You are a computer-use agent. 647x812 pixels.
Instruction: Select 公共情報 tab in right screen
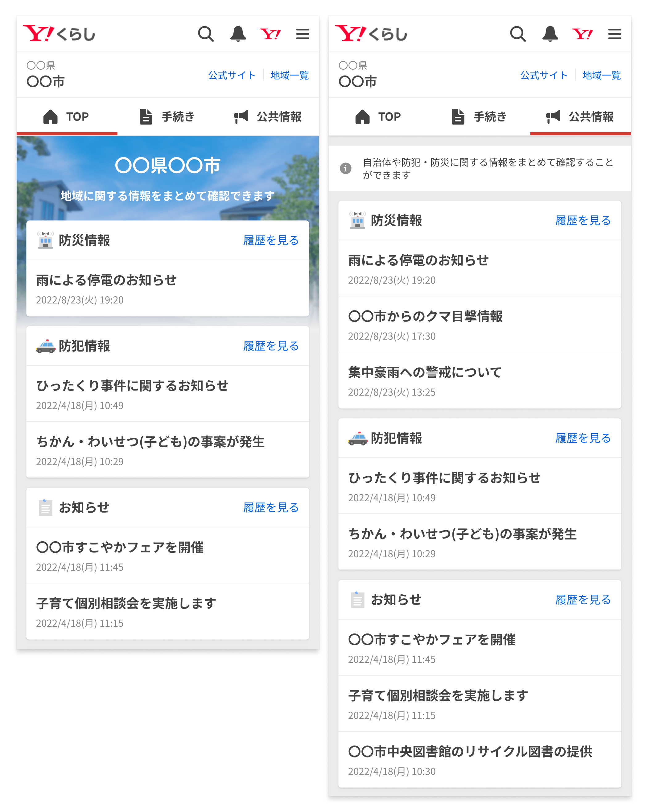click(580, 117)
